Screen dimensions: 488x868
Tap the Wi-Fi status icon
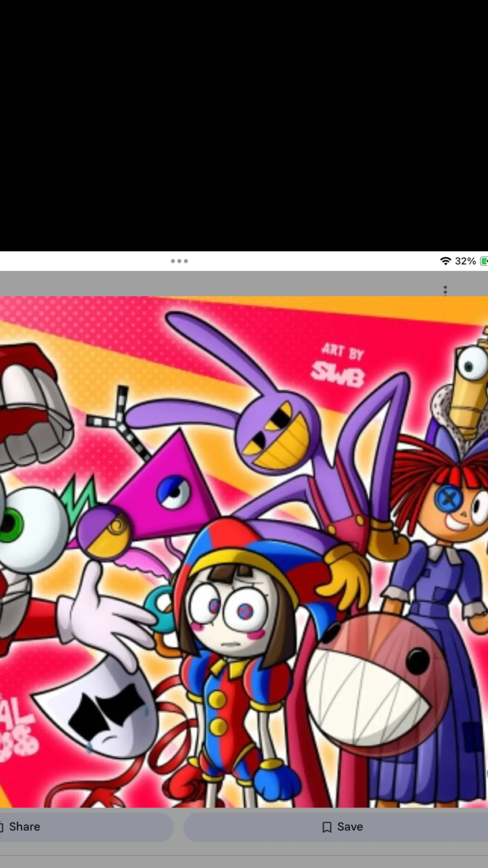coord(446,261)
